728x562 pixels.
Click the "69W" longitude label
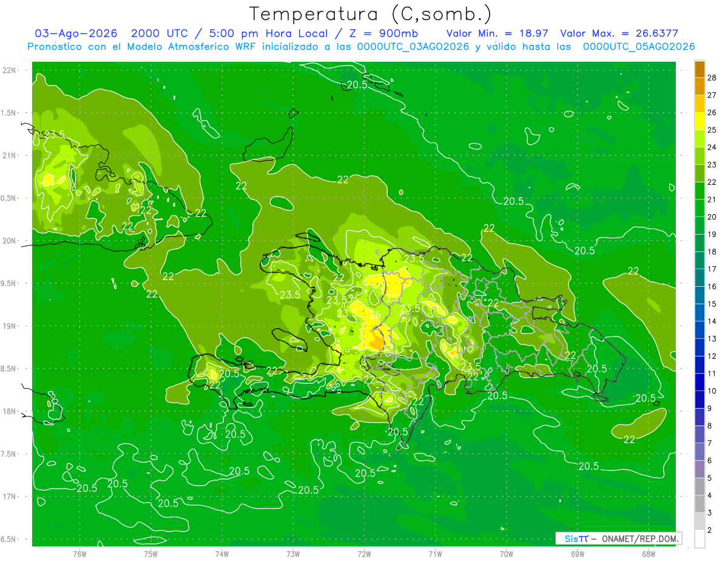point(578,554)
